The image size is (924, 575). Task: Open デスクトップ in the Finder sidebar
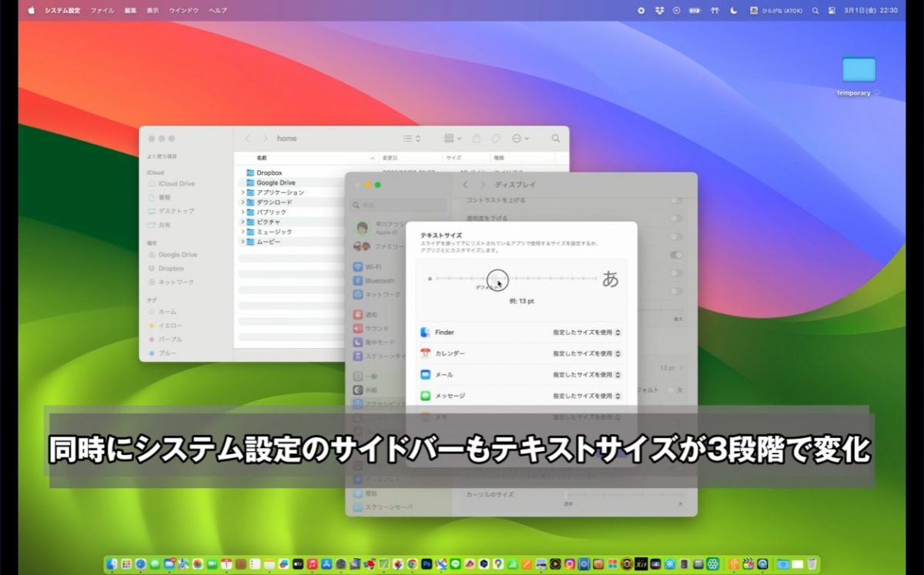tap(171, 211)
